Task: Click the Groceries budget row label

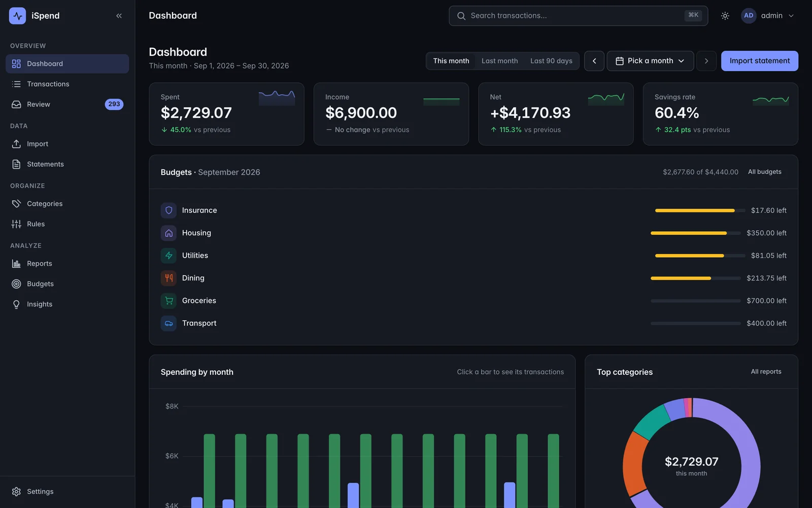Action: (199, 301)
